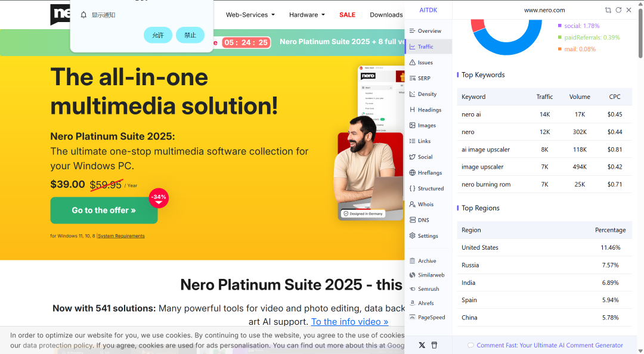
Task: Click the United States region row
Action: (544, 248)
